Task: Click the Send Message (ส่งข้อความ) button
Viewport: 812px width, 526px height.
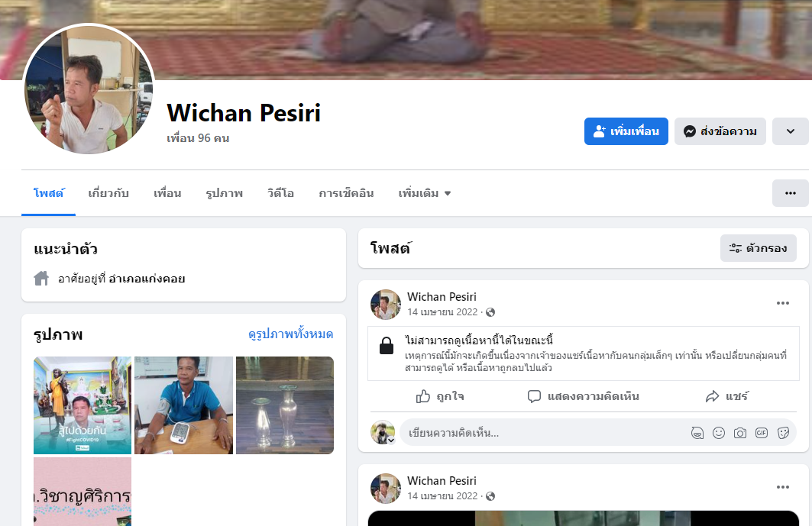Action: 720,131
